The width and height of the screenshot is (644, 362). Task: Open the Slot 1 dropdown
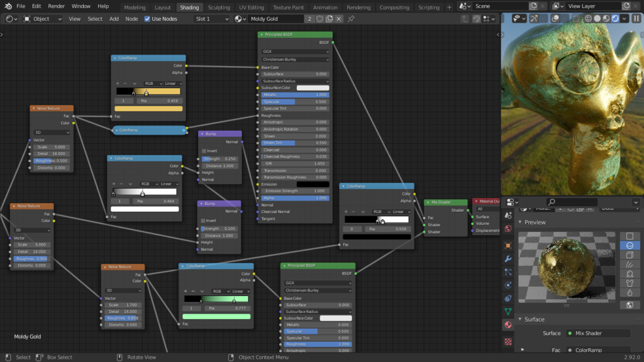pyautogui.click(x=211, y=19)
